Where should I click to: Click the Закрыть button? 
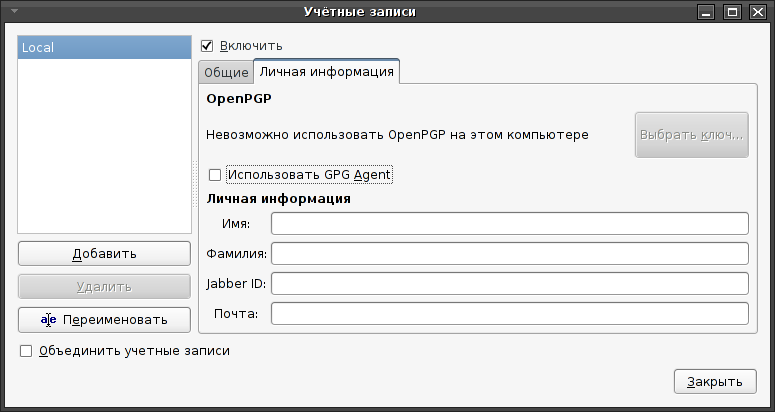715,382
